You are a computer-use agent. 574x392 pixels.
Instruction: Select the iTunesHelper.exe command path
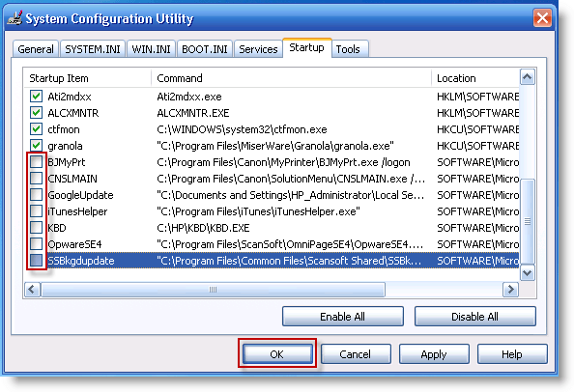coord(258,211)
